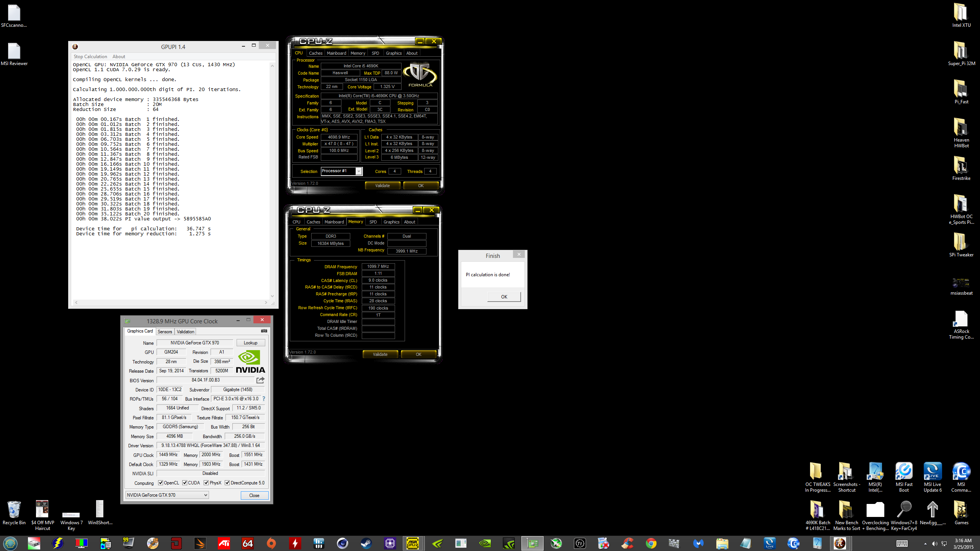980x551 pixels.
Task: Open Mainboard tab in processor CPU-Z window
Action: (x=336, y=53)
